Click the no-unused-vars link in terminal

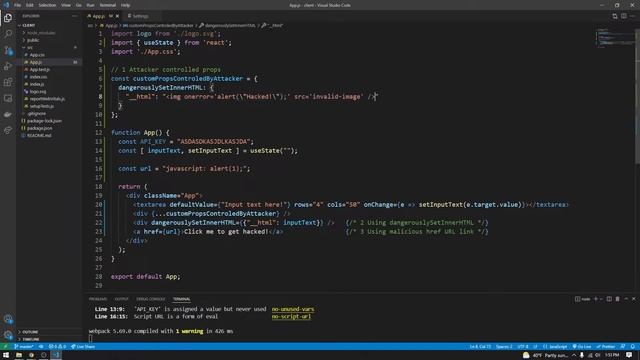(293, 309)
